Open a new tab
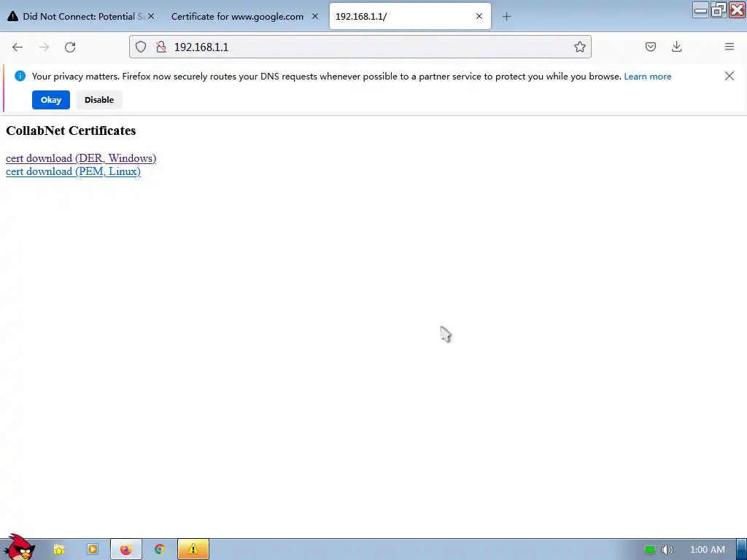The height and width of the screenshot is (560, 747). pyautogui.click(x=506, y=17)
